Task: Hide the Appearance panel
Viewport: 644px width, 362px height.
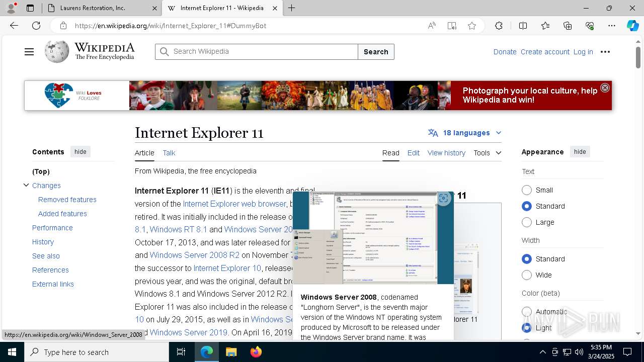Action: (x=580, y=152)
